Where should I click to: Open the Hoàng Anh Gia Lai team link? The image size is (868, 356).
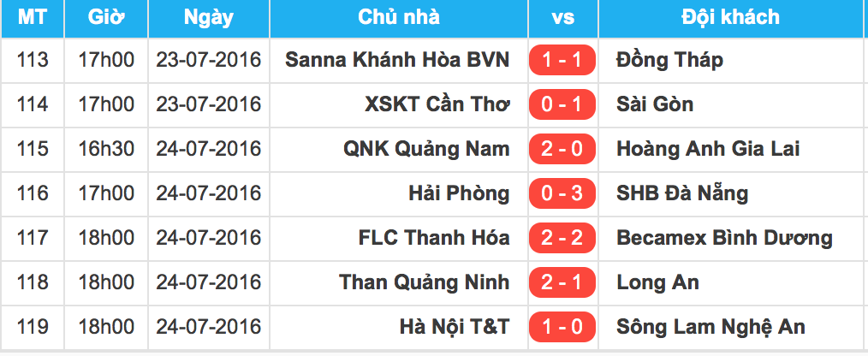[708, 149]
